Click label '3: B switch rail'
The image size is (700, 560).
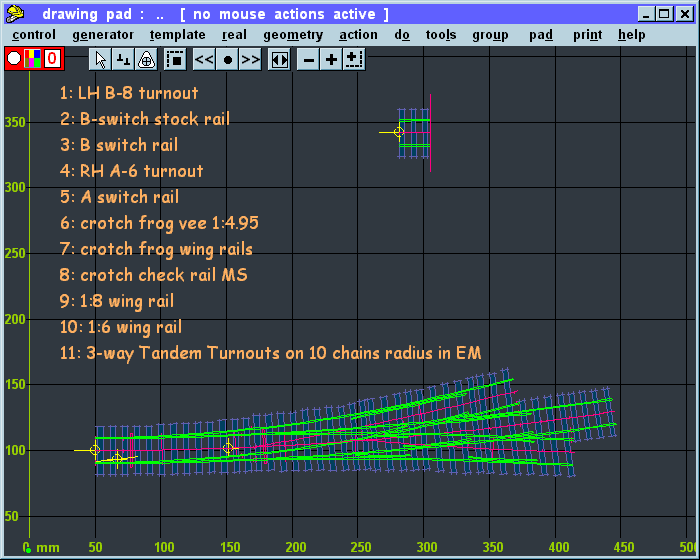point(119,145)
